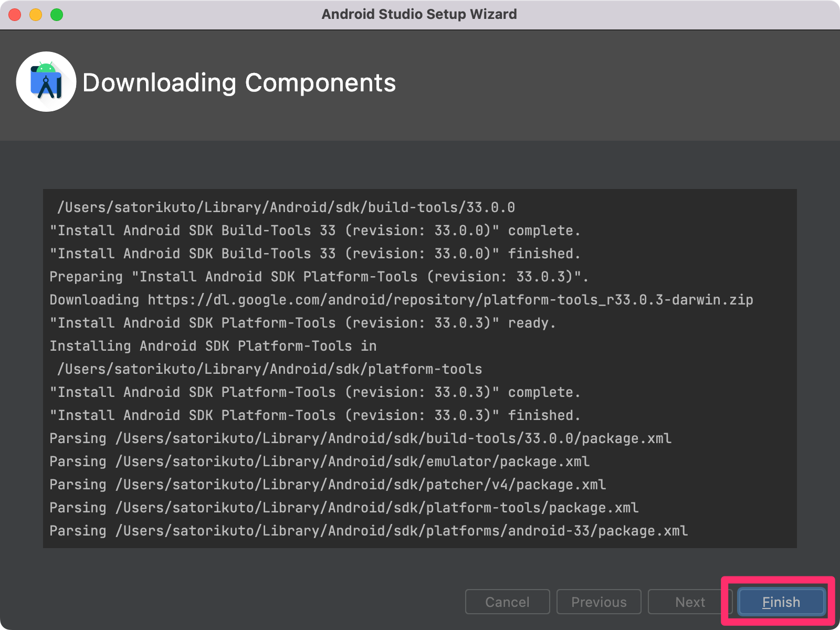Select the Platform-Tools finished log line
Screen dimensions: 840x630
coord(315,415)
